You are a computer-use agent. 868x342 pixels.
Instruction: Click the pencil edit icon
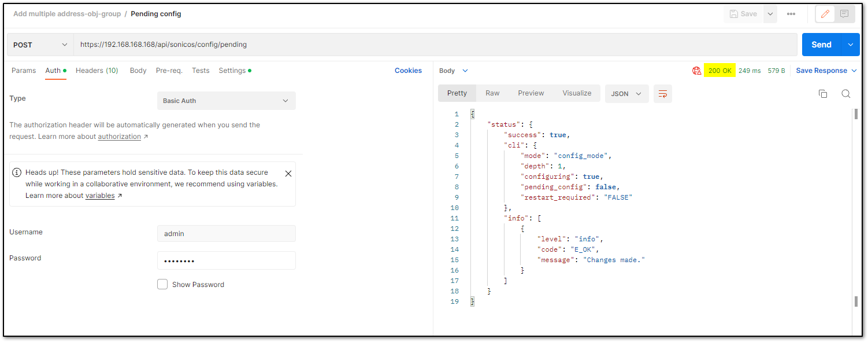[825, 14]
